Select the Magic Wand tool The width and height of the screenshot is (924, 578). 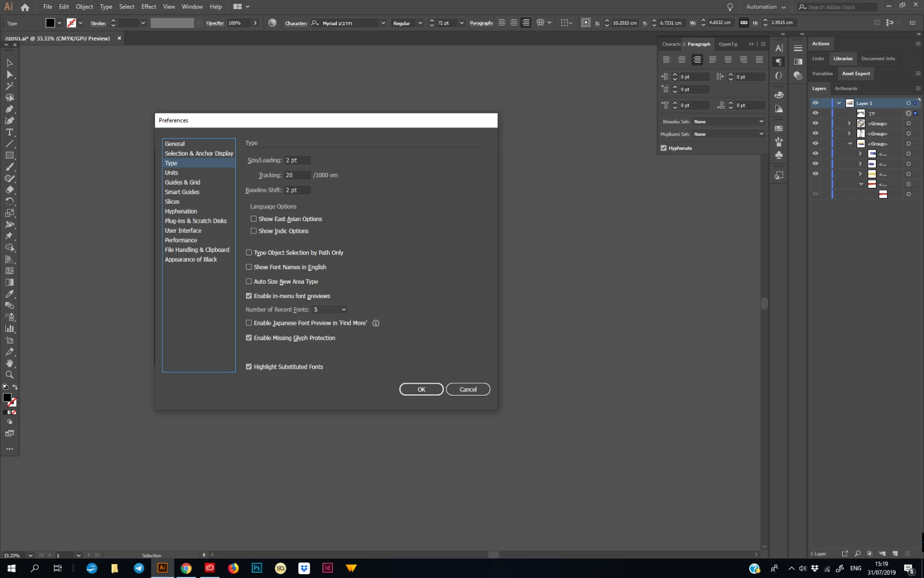tap(9, 86)
